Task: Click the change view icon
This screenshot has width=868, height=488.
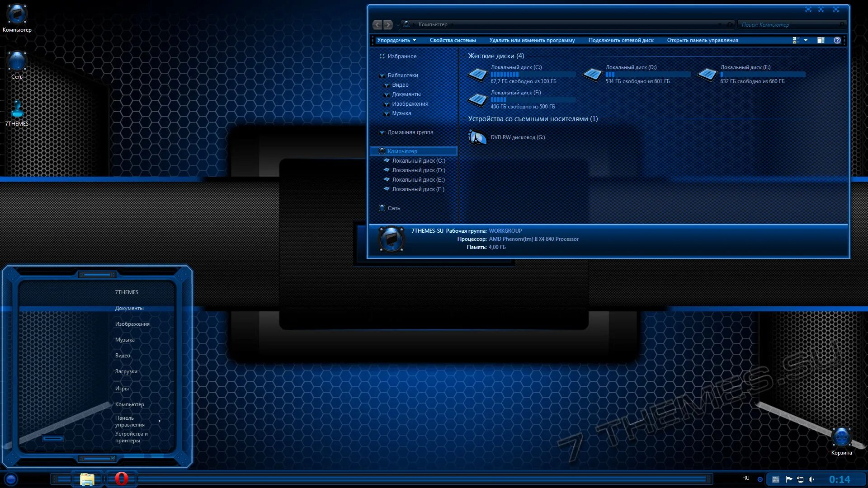Action: [x=796, y=40]
